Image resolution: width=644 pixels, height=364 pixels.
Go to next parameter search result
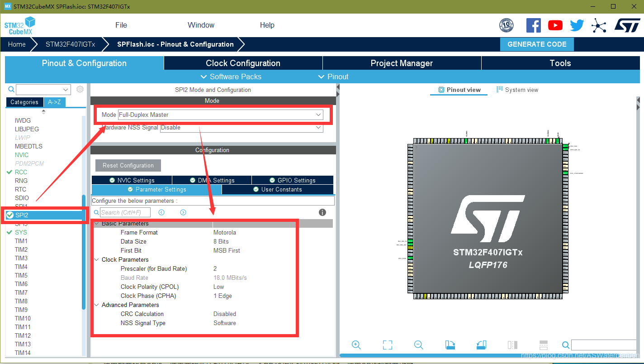pyautogui.click(x=183, y=212)
